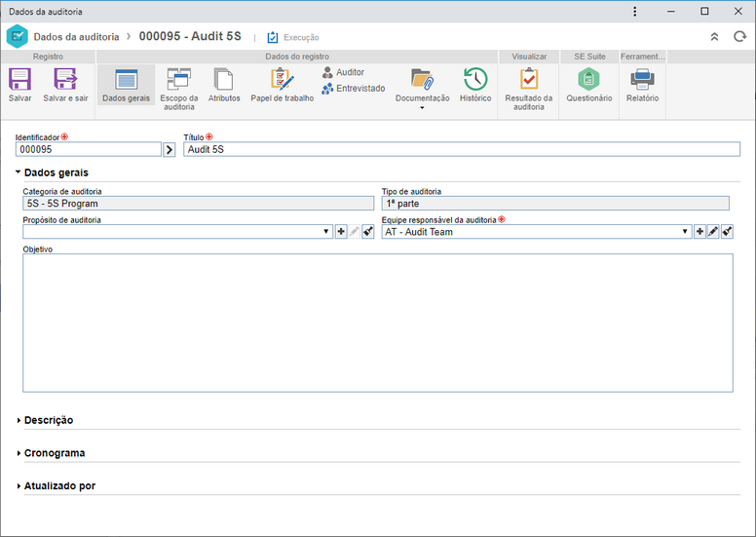756x537 pixels.
Task: Print the Relatório report
Action: 642,85
